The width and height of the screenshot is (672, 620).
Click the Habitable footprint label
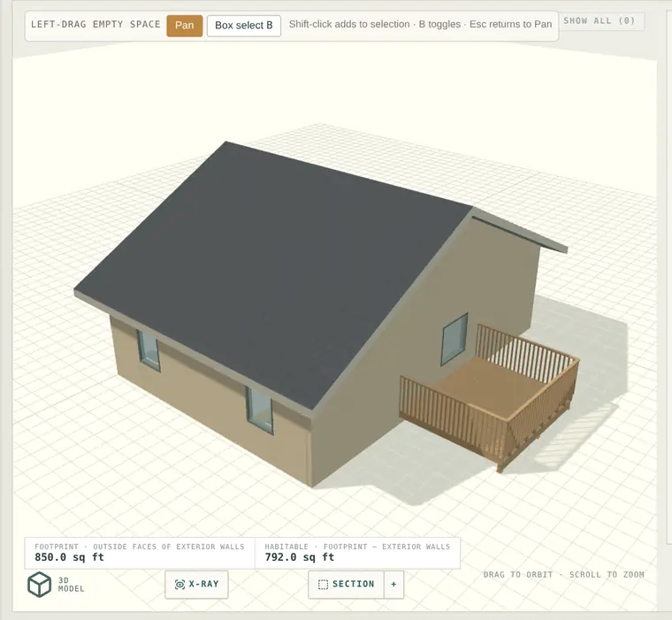point(357,547)
